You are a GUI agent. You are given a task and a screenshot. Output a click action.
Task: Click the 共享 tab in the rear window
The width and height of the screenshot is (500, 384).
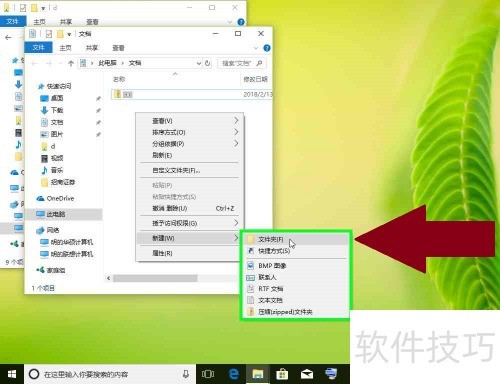click(66, 22)
